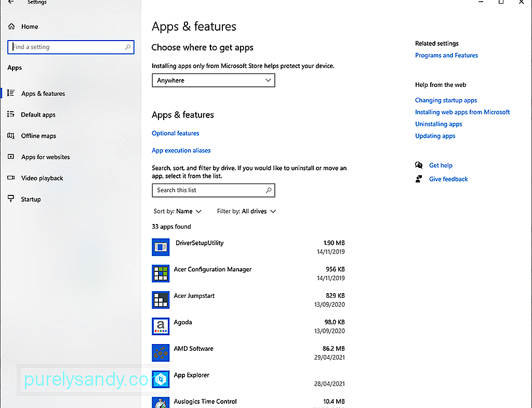532x408 pixels.
Task: Click the Apps & features sidebar icon
Action: (x=11, y=93)
